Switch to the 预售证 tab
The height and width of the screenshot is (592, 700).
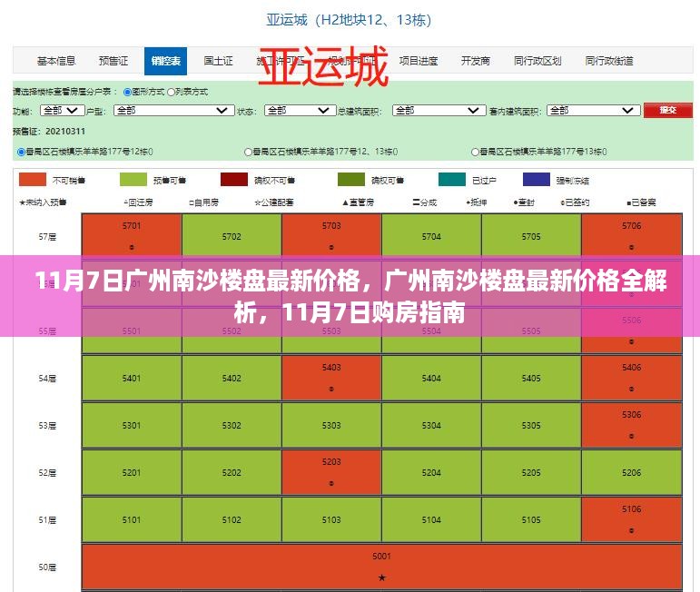pos(113,61)
